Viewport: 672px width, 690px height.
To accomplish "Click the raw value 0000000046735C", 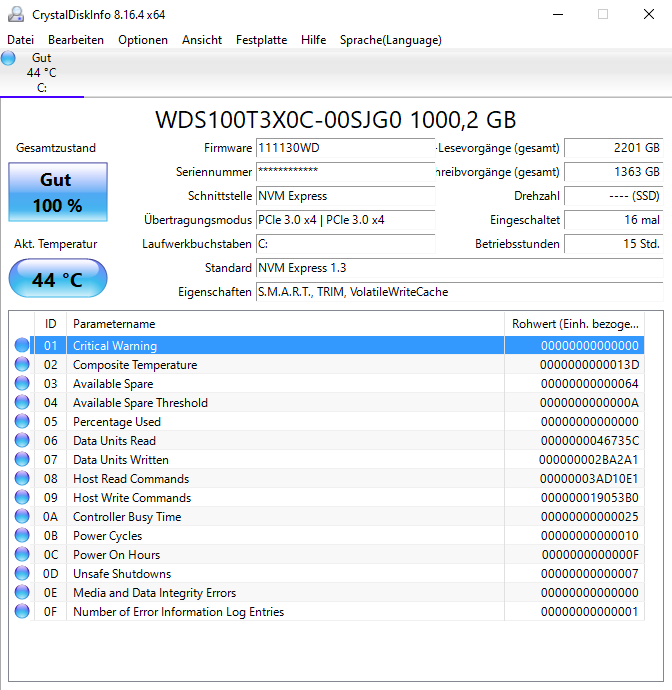I will point(590,440).
